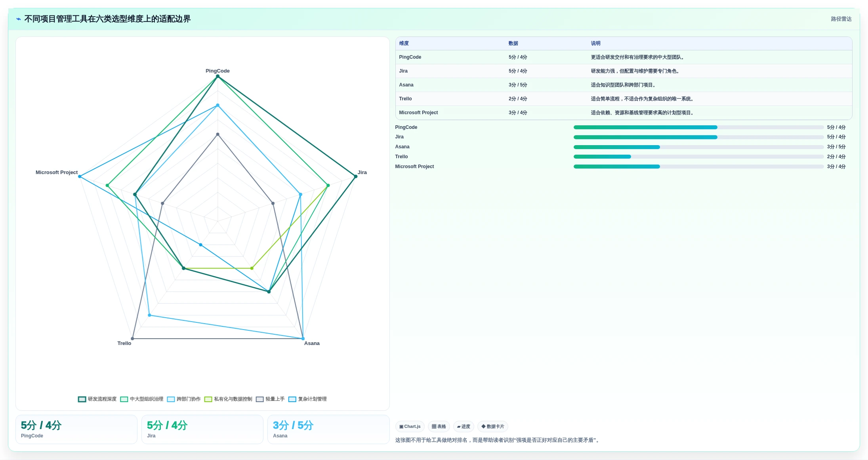Click the 路径雷达 label in header
This screenshot has width=868, height=460.
841,19
